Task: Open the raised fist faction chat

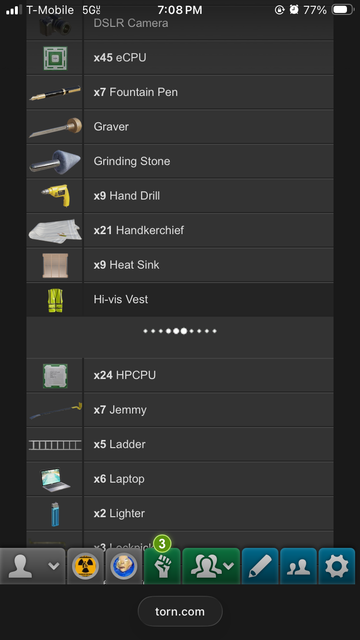Action: (x=162, y=567)
